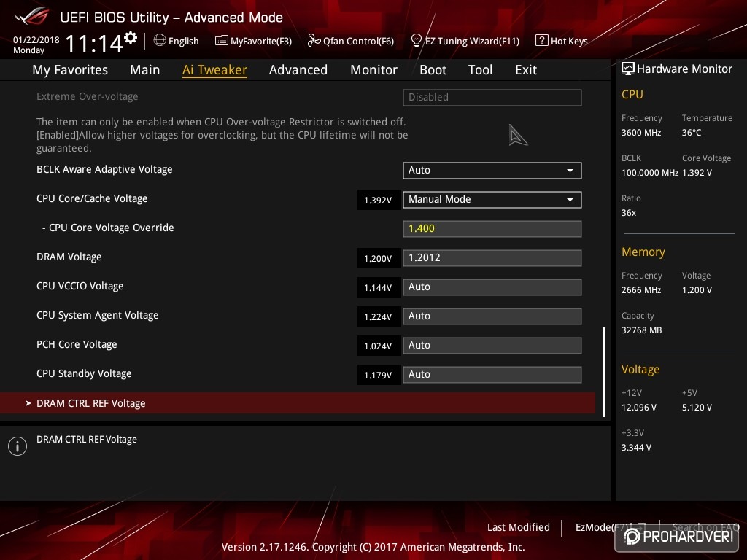Click the Extreme Over-voltage label
This screenshot has width=747, height=560.
point(88,96)
